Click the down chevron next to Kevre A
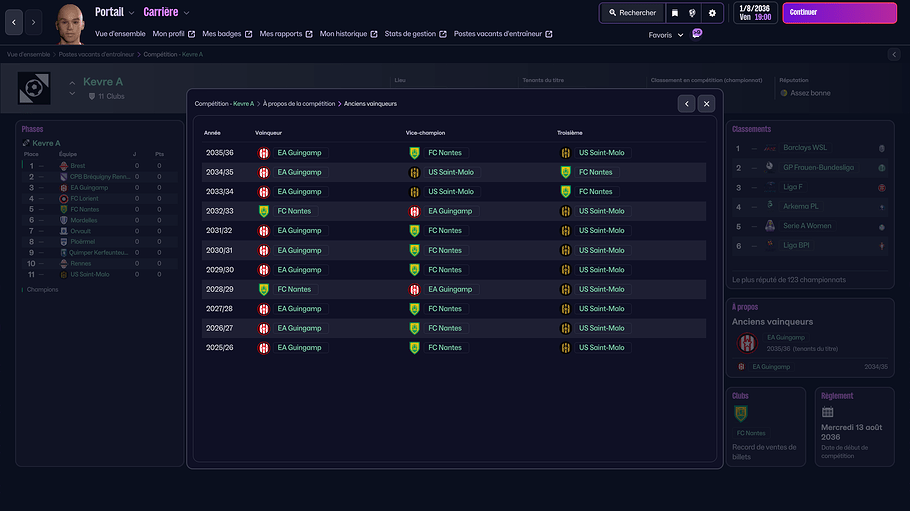 pos(72,93)
